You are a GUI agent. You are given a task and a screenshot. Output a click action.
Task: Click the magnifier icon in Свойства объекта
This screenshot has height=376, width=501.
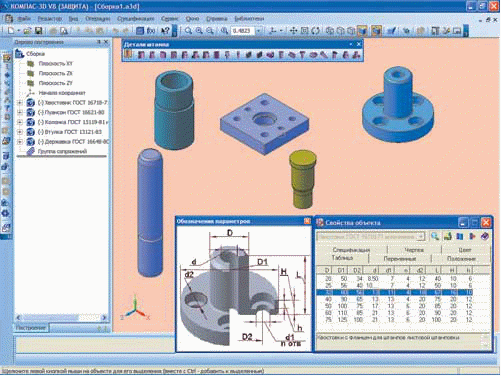435,236
